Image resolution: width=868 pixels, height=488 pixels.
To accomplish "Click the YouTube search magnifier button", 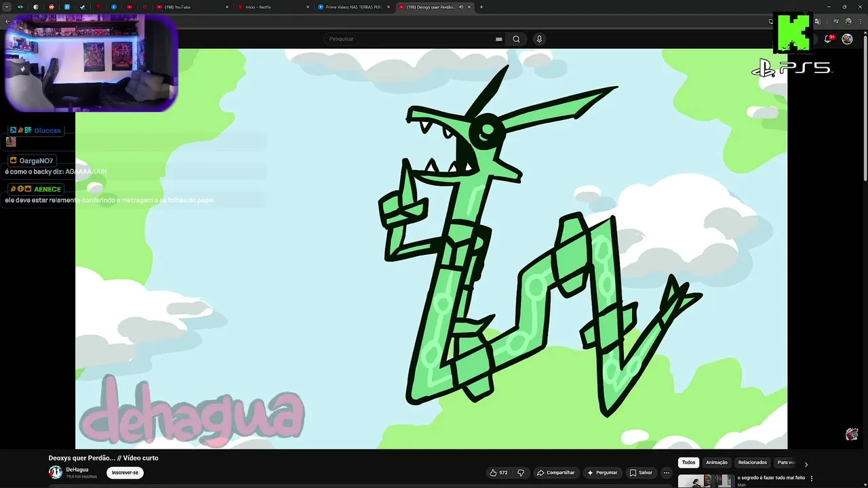I will (516, 39).
